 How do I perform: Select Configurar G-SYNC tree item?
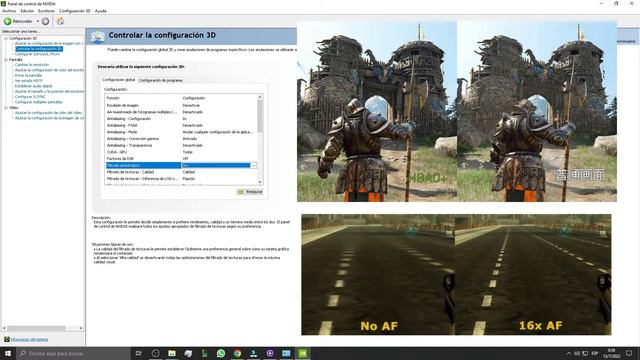tap(30, 97)
